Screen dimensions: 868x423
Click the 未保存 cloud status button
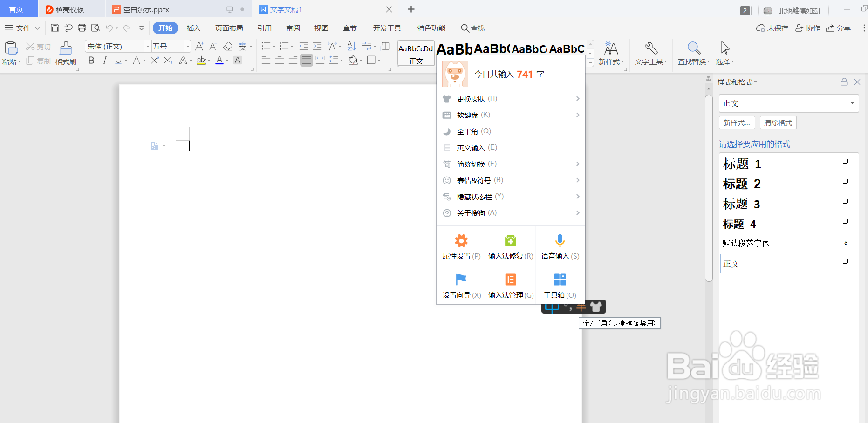click(x=772, y=28)
